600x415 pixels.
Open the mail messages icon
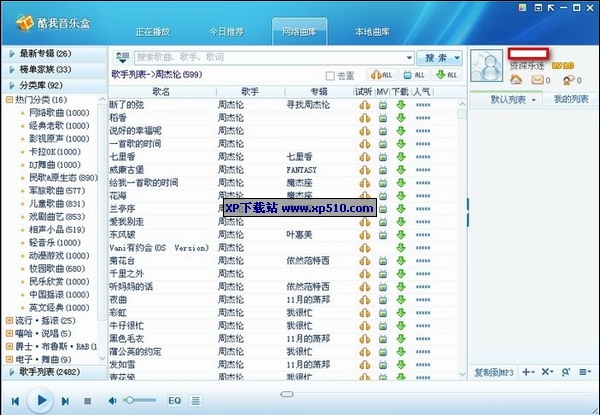coord(538,80)
